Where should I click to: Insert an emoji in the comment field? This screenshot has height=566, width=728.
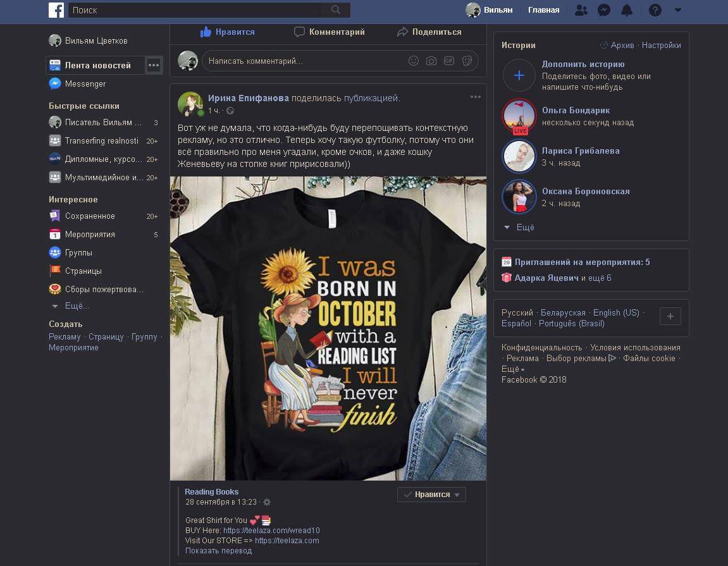(413, 61)
